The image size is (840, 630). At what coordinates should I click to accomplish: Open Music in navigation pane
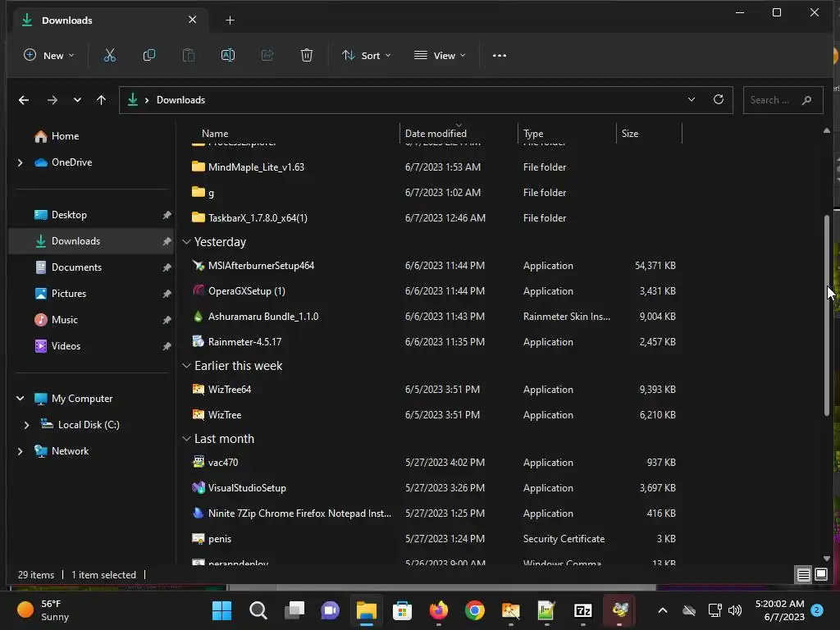[91, 320]
